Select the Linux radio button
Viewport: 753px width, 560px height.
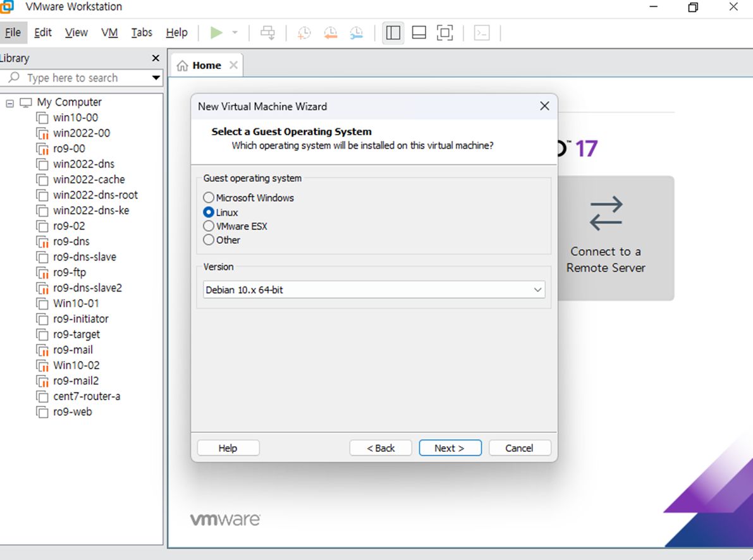[x=209, y=212]
